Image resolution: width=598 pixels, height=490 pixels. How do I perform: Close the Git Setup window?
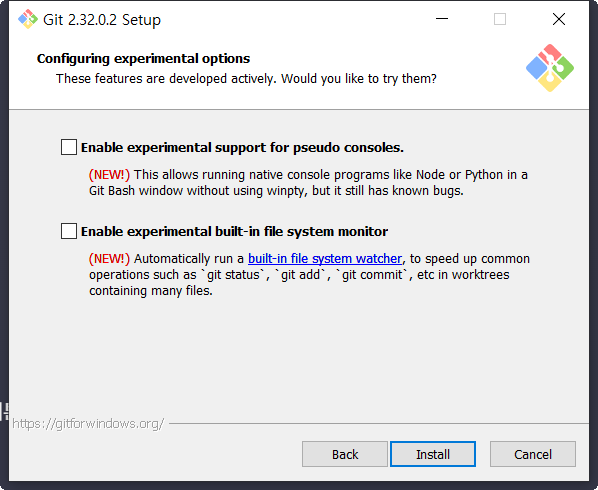(x=559, y=19)
